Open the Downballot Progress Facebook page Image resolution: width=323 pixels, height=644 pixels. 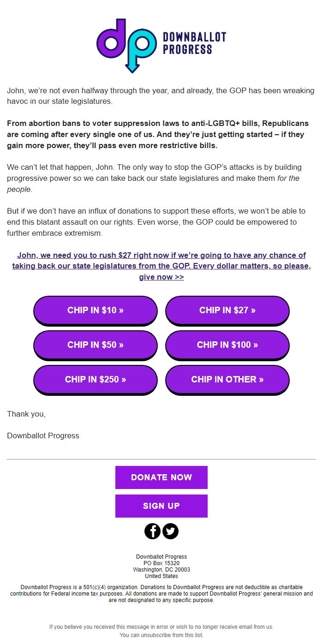click(153, 531)
